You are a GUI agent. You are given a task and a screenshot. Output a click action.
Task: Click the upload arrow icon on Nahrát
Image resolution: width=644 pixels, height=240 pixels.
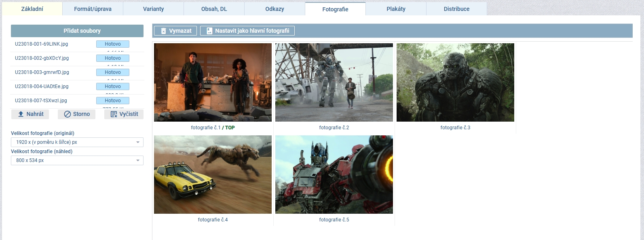point(21,114)
